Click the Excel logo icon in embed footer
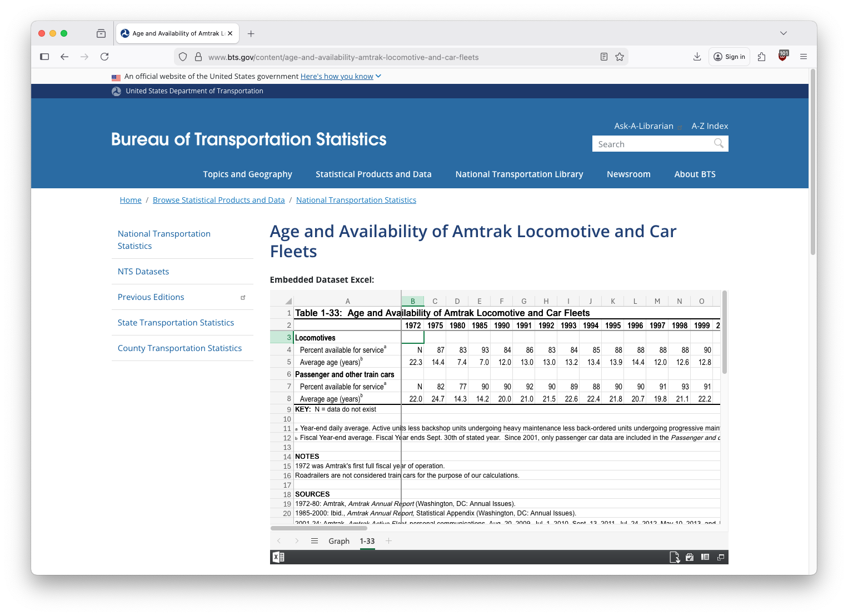This screenshot has height=616, width=848. pyautogui.click(x=278, y=557)
